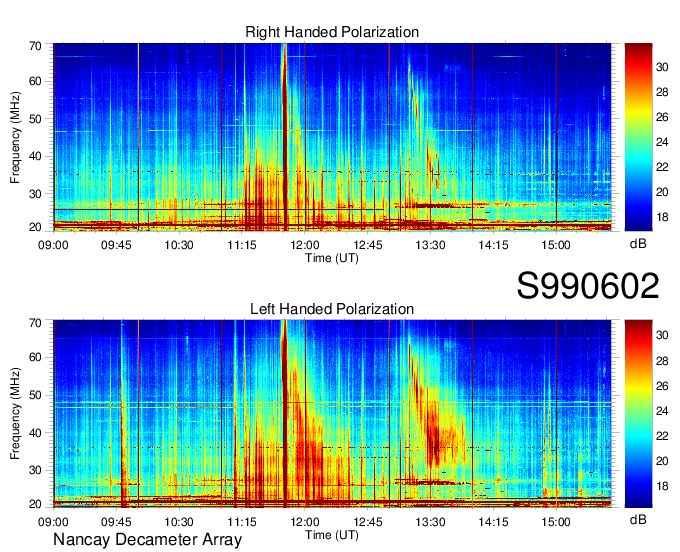Click 70 MHz frequency tick on Right Handed plot
The image size is (680, 552).
(36, 46)
